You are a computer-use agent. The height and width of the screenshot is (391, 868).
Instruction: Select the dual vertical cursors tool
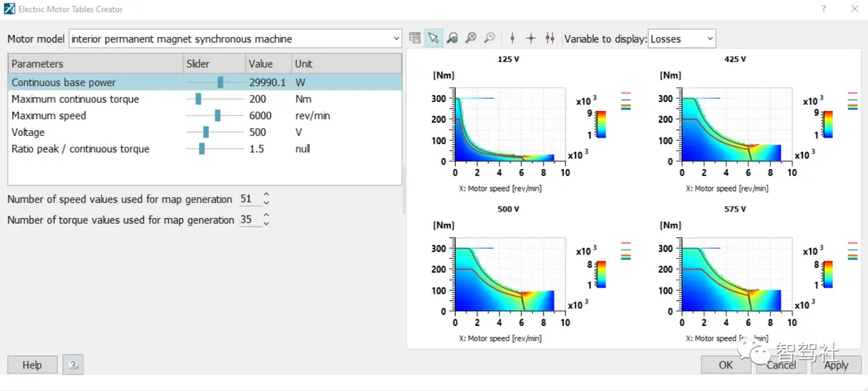[x=550, y=38]
